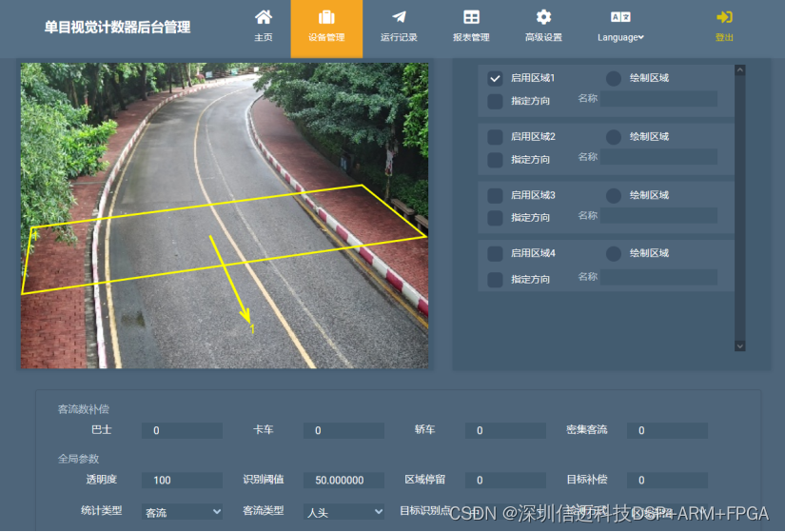Select 绘制区域 radio for region 4
The image size is (785, 532).
click(614, 254)
